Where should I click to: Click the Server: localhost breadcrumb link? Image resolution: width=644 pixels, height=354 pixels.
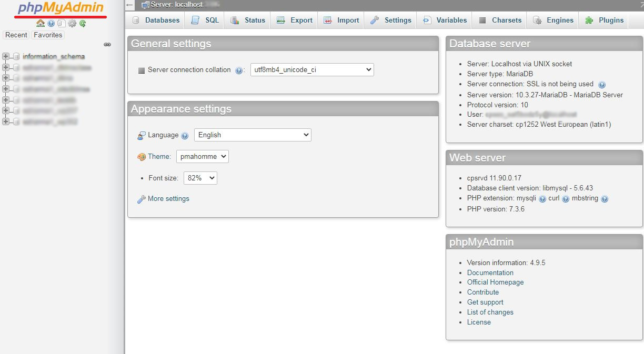(x=177, y=5)
